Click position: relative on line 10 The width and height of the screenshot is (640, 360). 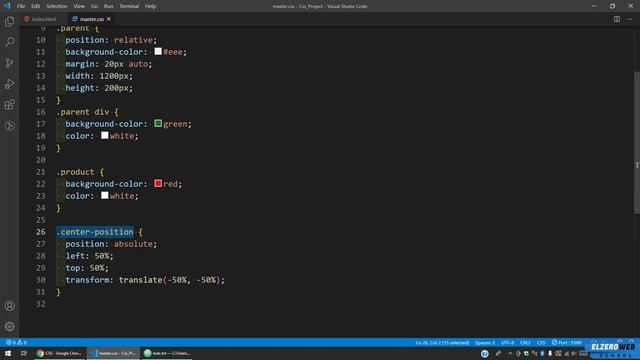tap(111, 40)
